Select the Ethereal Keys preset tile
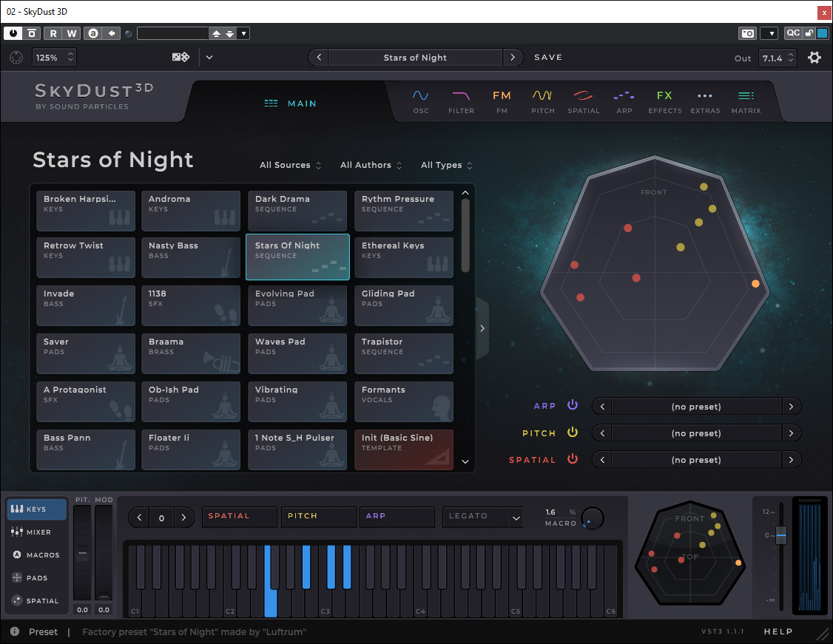The image size is (833, 644). pos(404,257)
